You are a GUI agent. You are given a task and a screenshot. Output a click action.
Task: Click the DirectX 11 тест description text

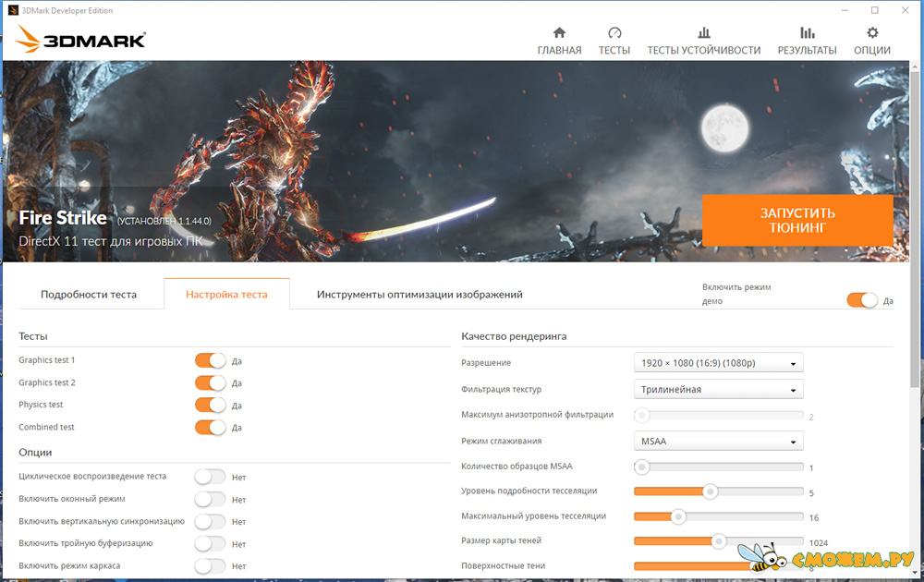111,241
